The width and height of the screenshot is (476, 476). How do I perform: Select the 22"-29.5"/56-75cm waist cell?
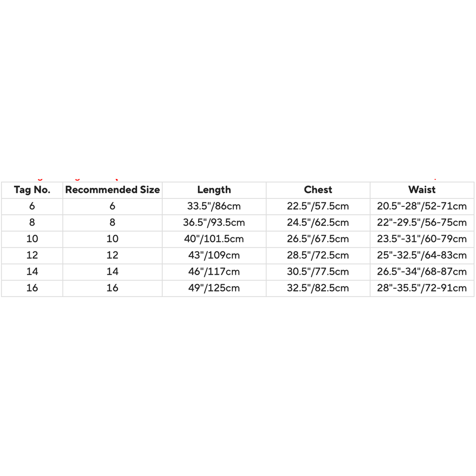pos(422,222)
